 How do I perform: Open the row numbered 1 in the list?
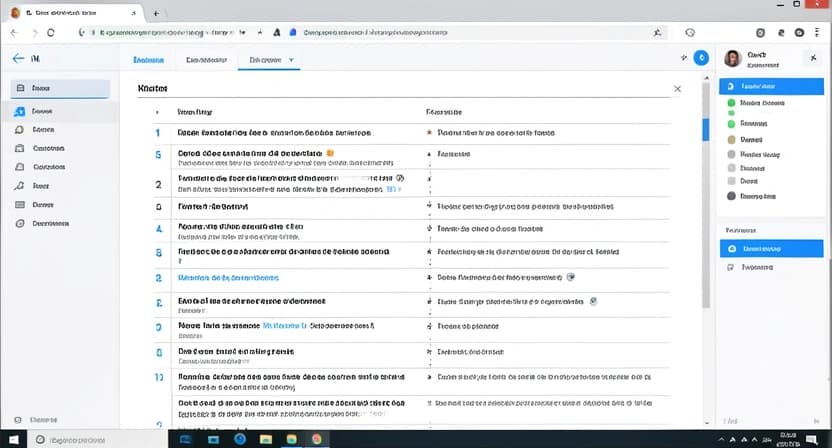(x=411, y=133)
